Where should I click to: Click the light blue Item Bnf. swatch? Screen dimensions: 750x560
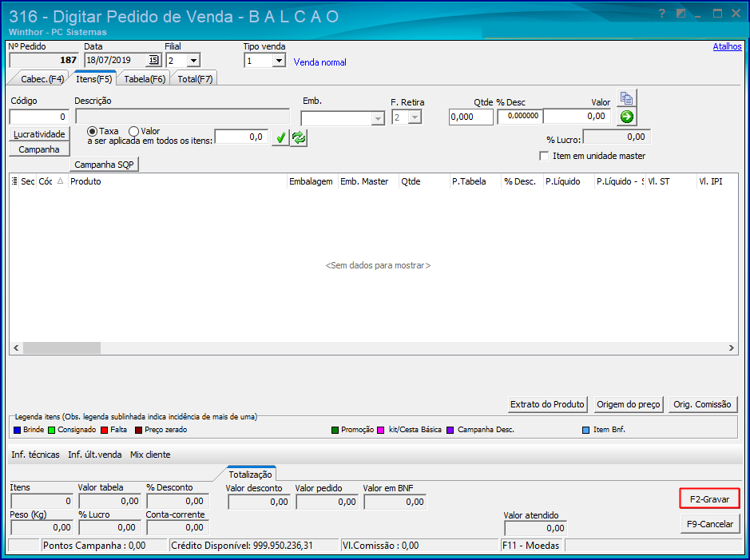click(x=586, y=430)
